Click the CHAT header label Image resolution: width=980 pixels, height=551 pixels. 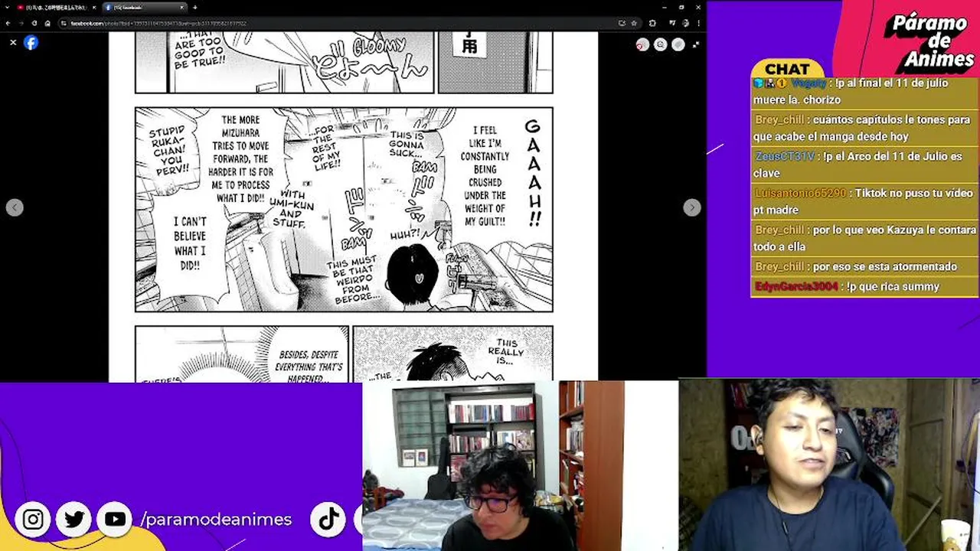tap(787, 69)
